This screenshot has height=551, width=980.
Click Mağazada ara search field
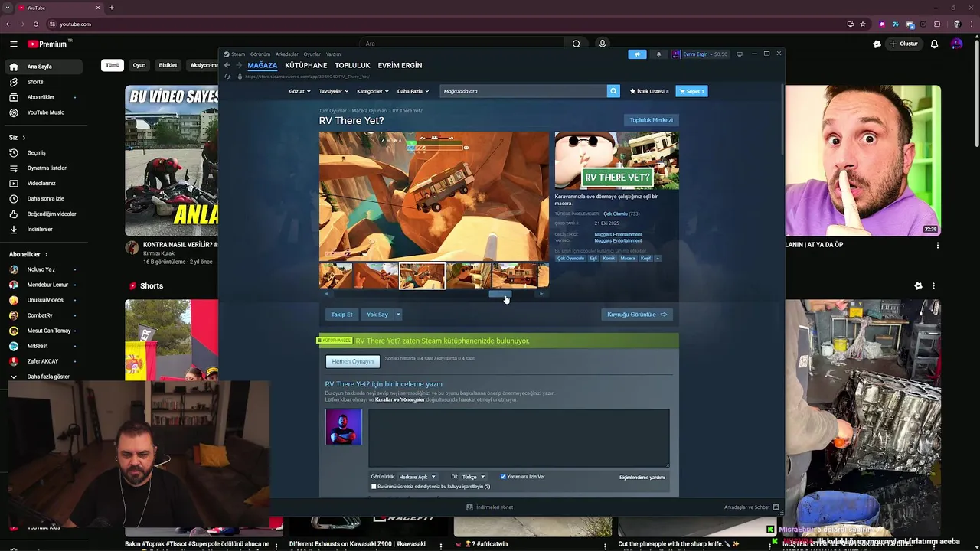524,91
